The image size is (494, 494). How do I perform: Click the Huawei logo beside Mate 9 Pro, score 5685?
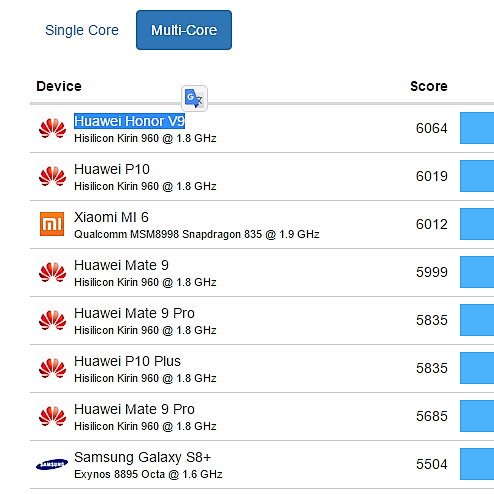[x=52, y=416]
